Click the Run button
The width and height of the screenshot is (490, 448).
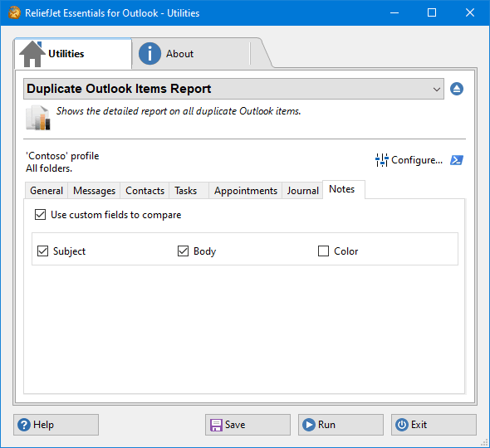click(x=341, y=425)
